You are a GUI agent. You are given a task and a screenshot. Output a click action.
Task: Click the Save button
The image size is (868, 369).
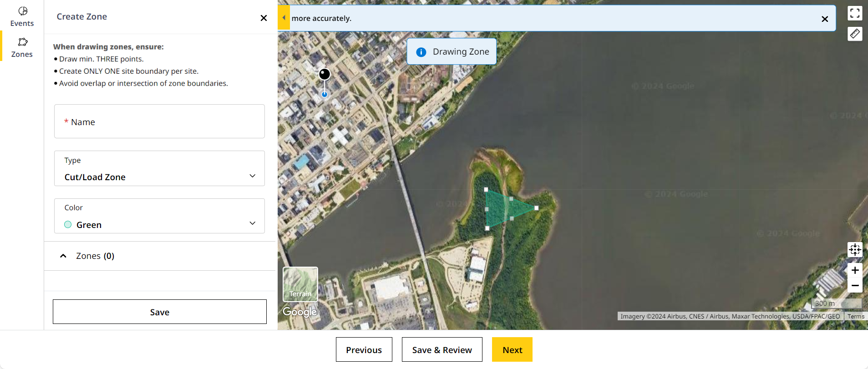tap(159, 312)
